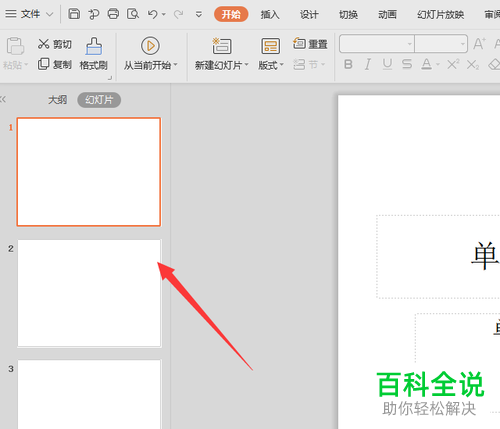This screenshot has width=500, height=429.
Task: Open the font size combo box
Action: point(441,44)
